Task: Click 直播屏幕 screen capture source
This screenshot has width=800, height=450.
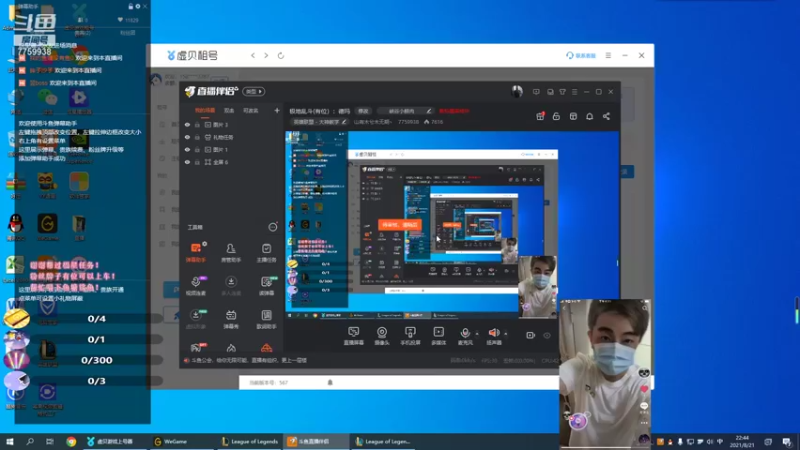Action: [x=354, y=336]
